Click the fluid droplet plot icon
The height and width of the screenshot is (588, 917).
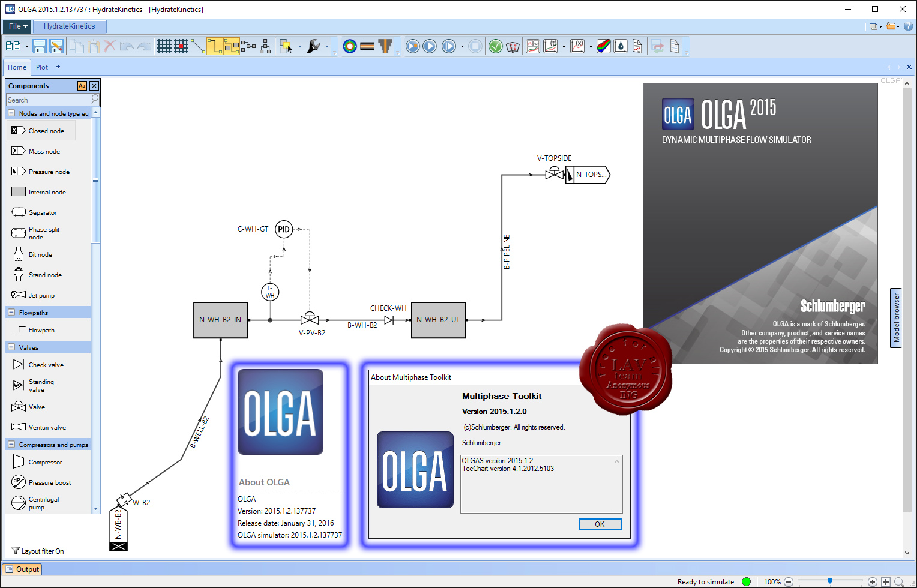(x=621, y=46)
